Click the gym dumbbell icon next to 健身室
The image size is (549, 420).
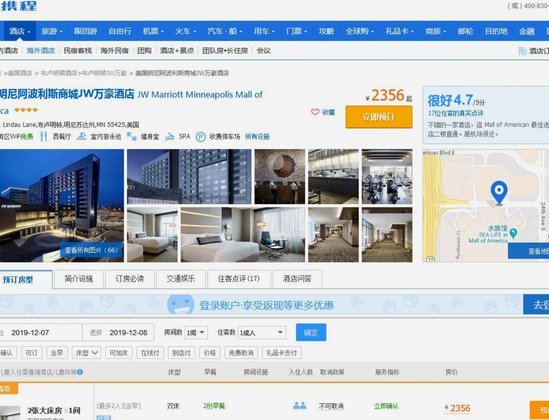tap(131, 136)
